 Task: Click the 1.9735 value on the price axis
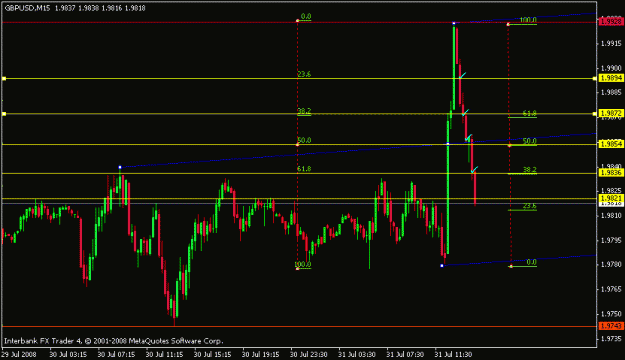tap(611, 339)
